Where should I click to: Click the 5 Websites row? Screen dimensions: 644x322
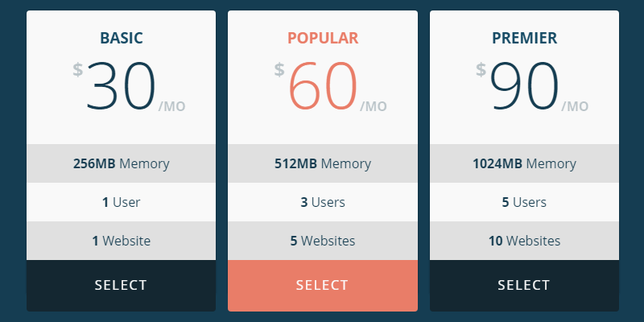322,241
